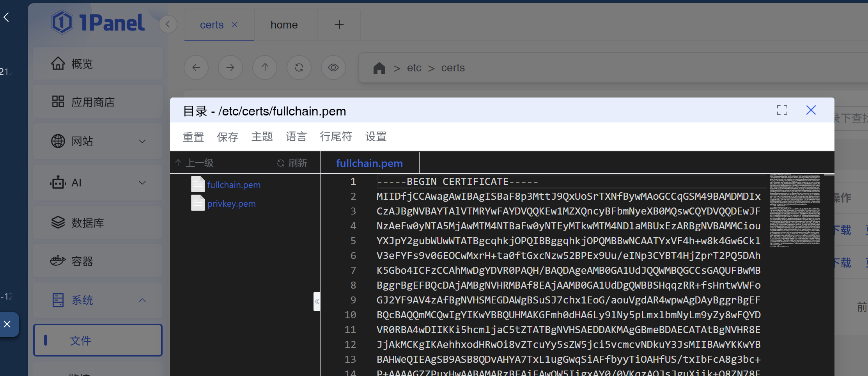Image resolution: width=868 pixels, height=376 pixels.
Task: Expand the editor dialog to fullscreen
Action: 782,110
